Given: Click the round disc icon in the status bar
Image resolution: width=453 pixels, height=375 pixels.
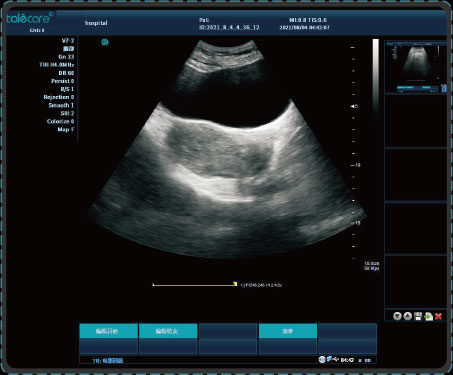Looking at the screenshot, I should coord(322,360).
